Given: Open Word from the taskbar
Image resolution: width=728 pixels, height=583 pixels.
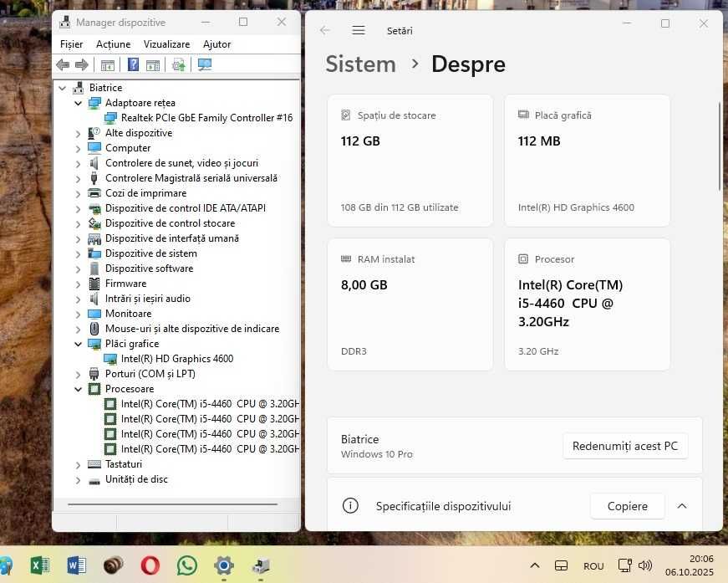Looking at the screenshot, I should (x=77, y=565).
